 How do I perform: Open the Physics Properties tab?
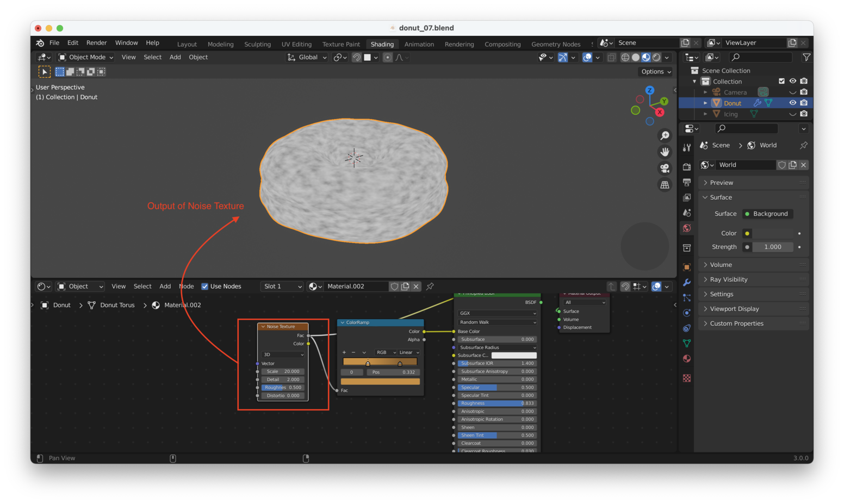686,312
